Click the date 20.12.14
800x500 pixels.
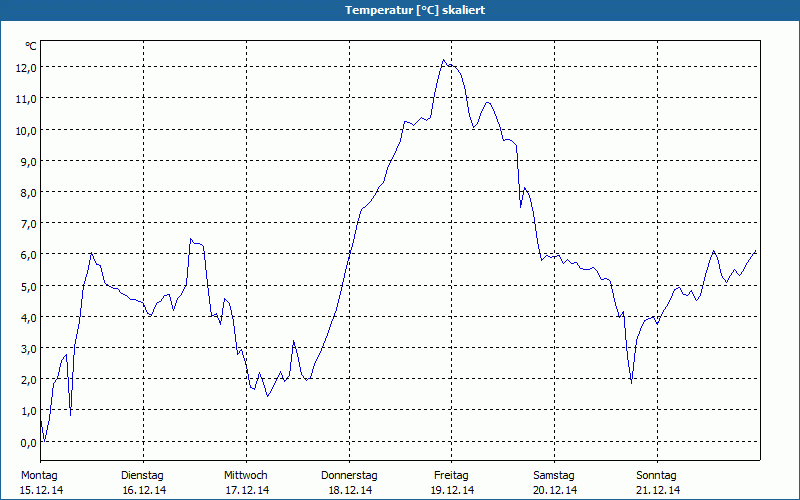pyautogui.click(x=556, y=490)
